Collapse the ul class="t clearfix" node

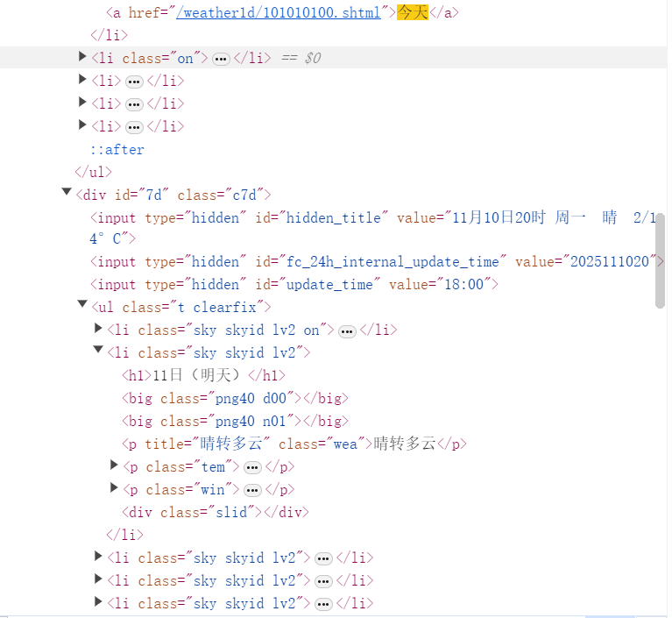point(82,303)
